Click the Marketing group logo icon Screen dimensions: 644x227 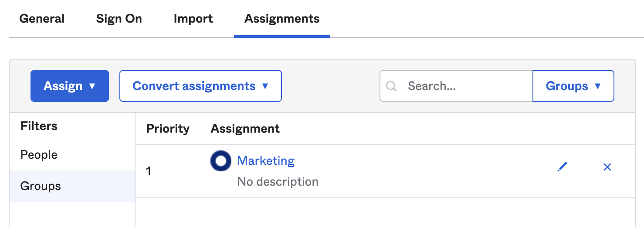(220, 161)
